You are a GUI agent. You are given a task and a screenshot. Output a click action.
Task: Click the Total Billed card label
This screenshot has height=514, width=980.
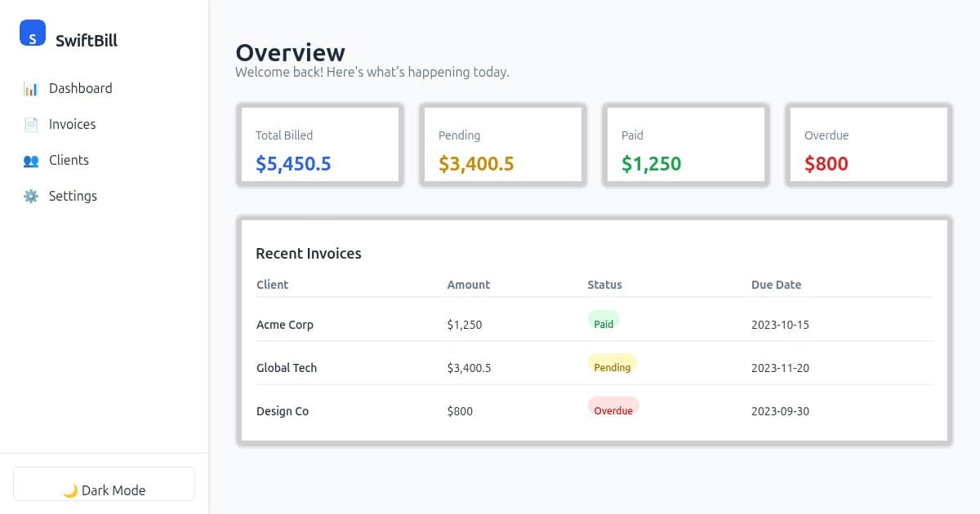284,135
